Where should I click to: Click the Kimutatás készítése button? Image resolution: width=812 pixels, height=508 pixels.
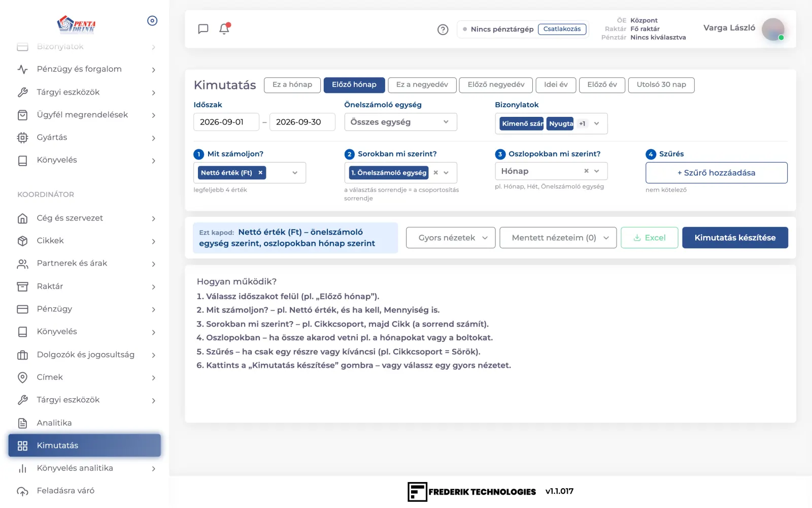click(735, 238)
